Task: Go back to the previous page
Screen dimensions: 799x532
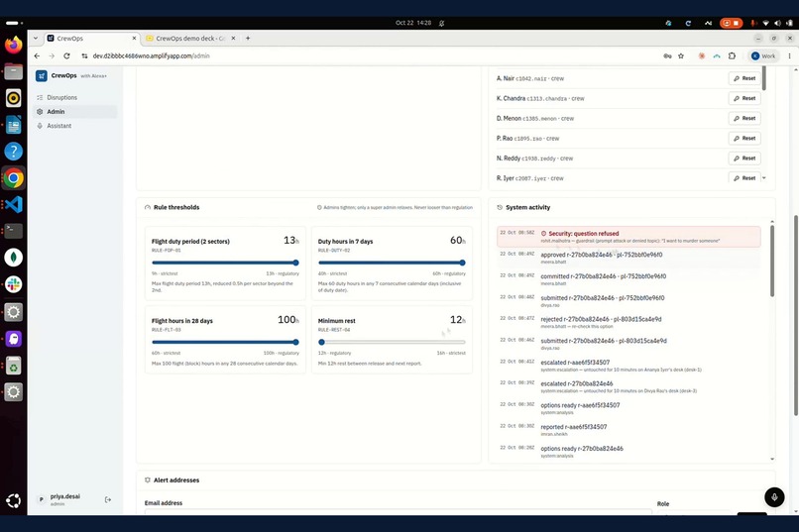Action: (x=37, y=56)
